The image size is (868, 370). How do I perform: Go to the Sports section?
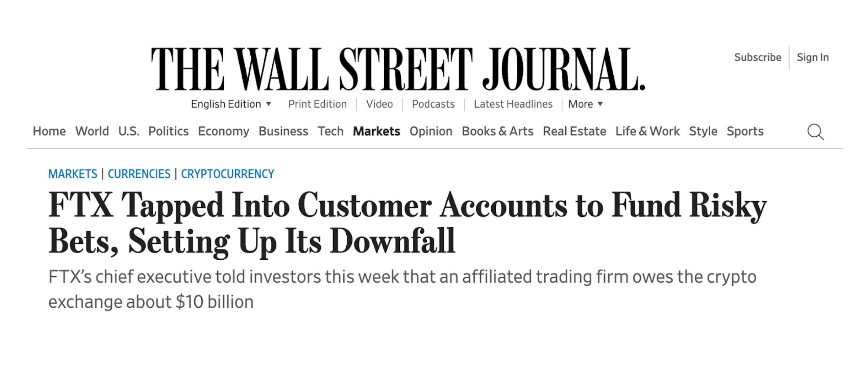tap(745, 131)
